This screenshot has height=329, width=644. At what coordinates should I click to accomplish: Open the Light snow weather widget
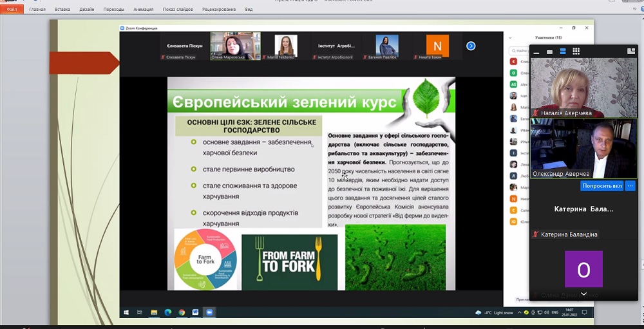click(x=494, y=312)
